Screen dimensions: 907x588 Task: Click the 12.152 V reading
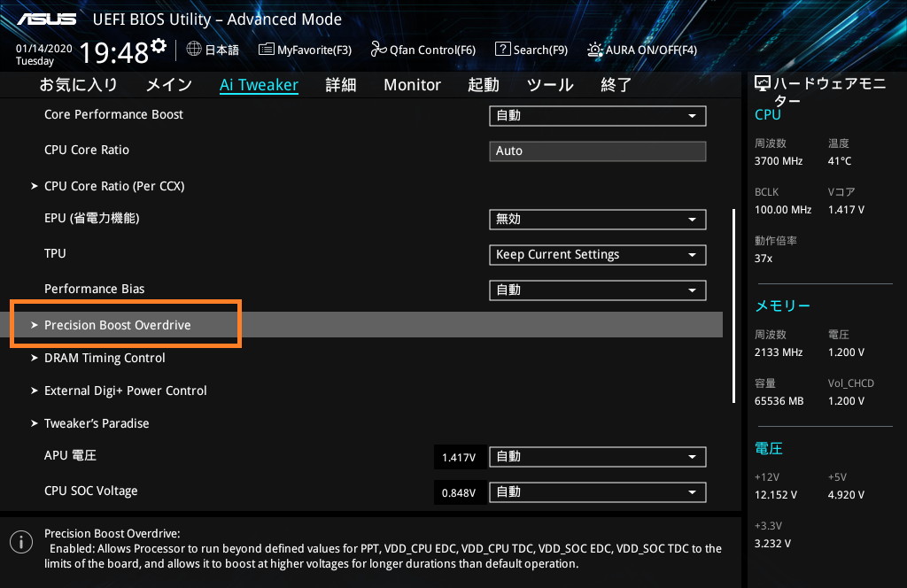pyautogui.click(x=775, y=495)
